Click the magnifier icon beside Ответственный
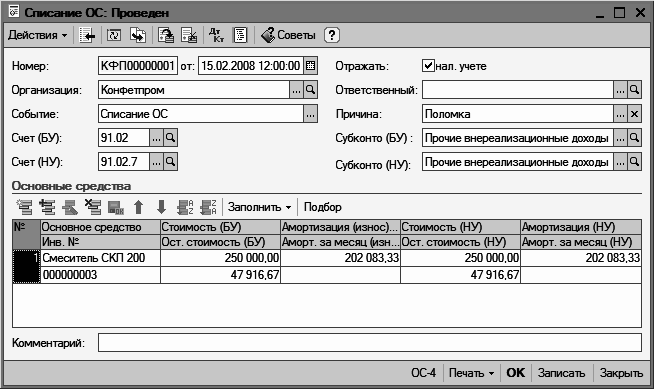The height and width of the screenshot is (389, 654). click(634, 90)
